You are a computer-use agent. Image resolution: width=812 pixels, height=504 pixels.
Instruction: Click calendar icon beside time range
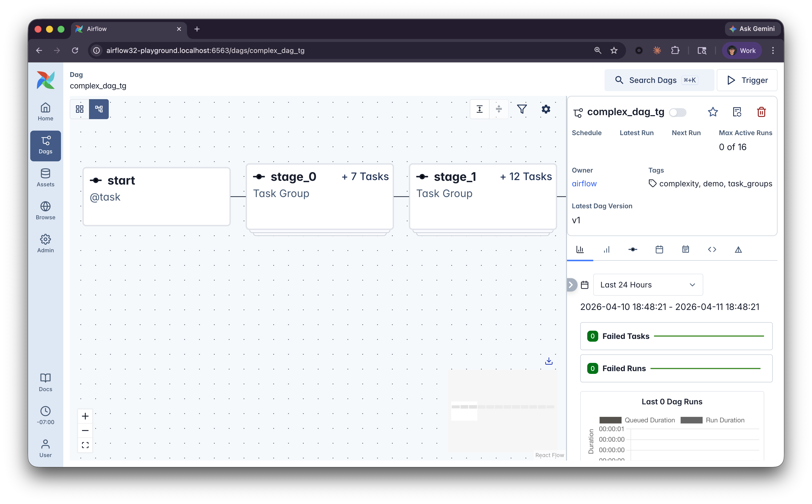(584, 285)
